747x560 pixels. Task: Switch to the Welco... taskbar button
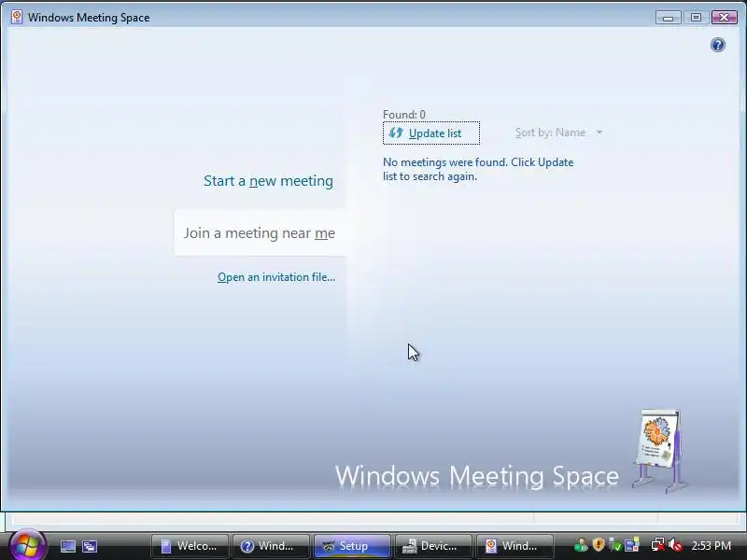pos(190,546)
